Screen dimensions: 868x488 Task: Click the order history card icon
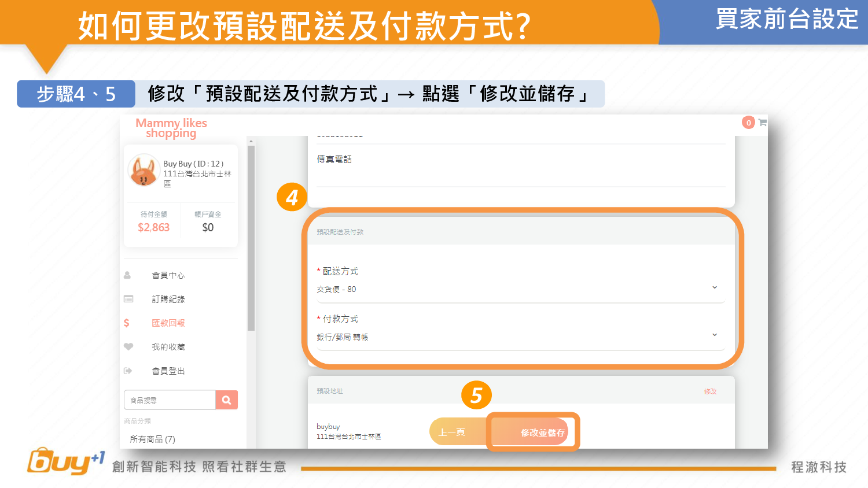(128, 299)
